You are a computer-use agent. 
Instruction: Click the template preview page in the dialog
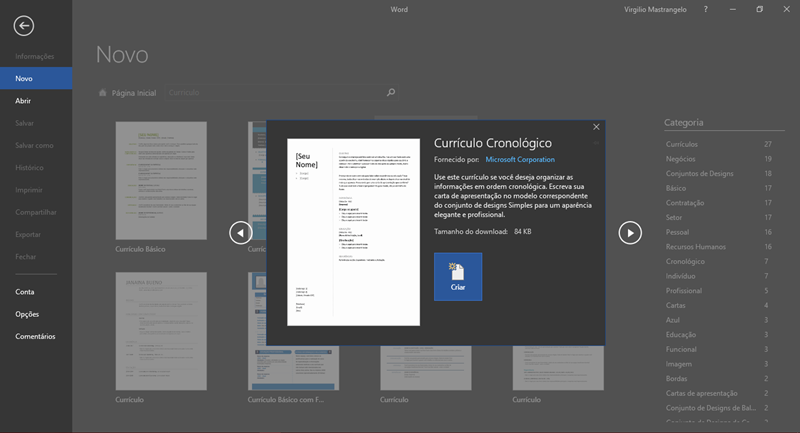(x=354, y=232)
